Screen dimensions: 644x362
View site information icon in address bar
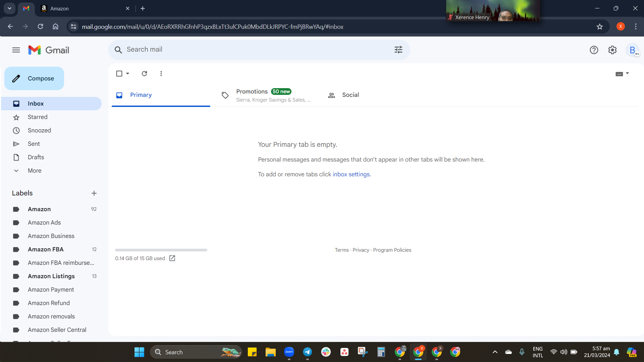[73, 26]
